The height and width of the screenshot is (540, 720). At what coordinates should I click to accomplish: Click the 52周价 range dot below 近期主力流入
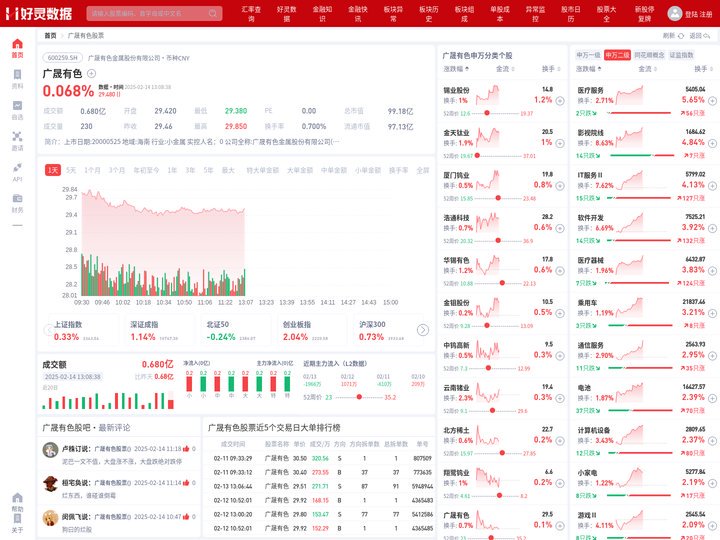[x=359, y=397]
